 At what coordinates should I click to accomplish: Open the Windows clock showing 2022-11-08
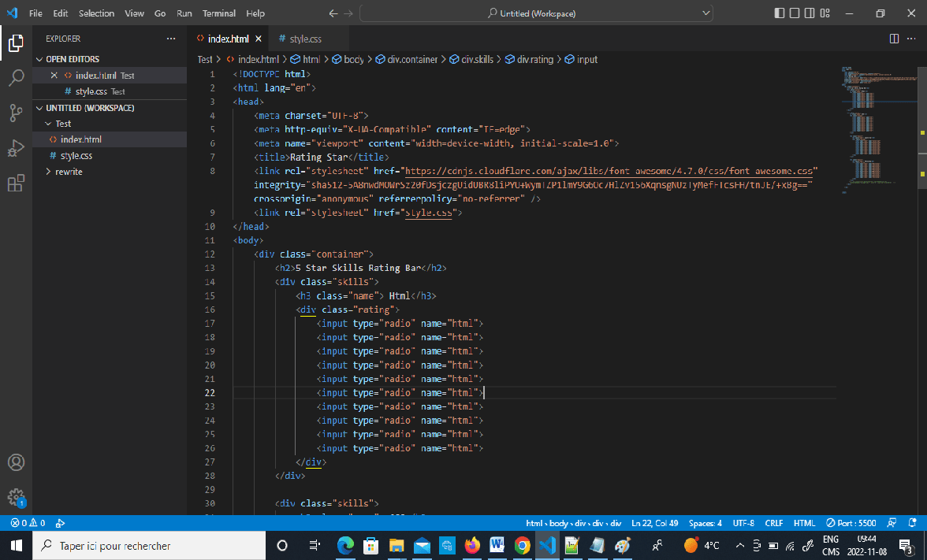866,545
